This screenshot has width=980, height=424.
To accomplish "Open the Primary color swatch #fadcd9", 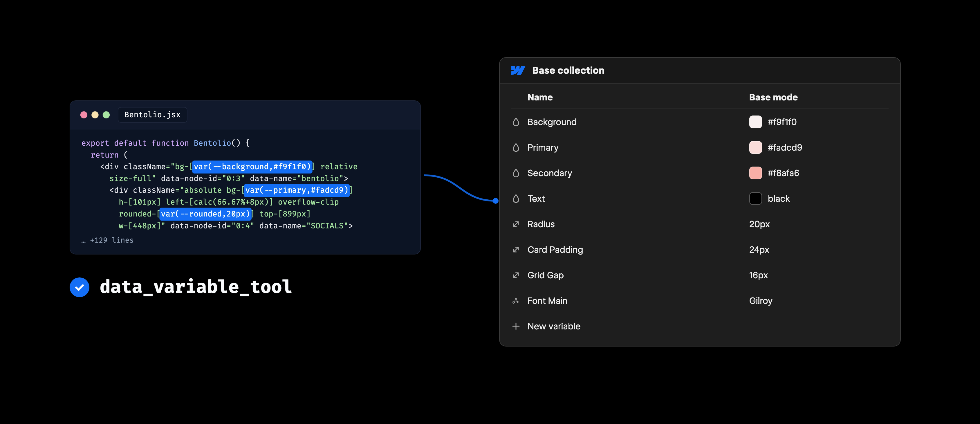I will (756, 148).
